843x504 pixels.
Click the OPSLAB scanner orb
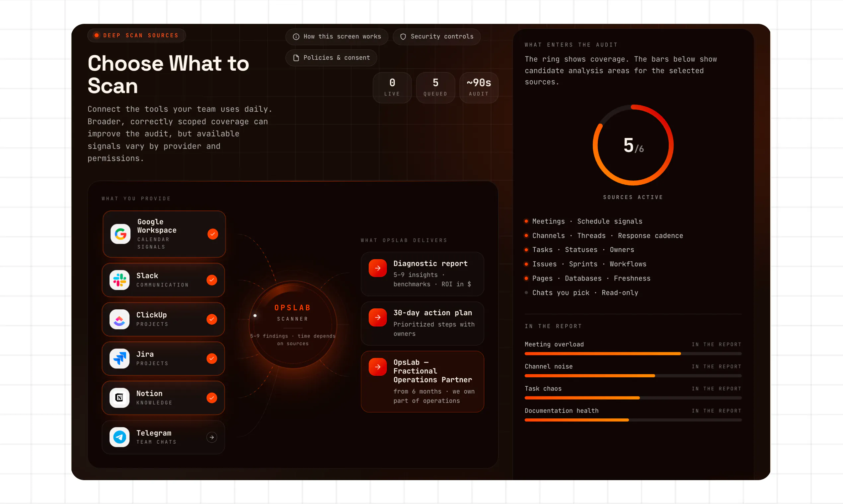293,325
